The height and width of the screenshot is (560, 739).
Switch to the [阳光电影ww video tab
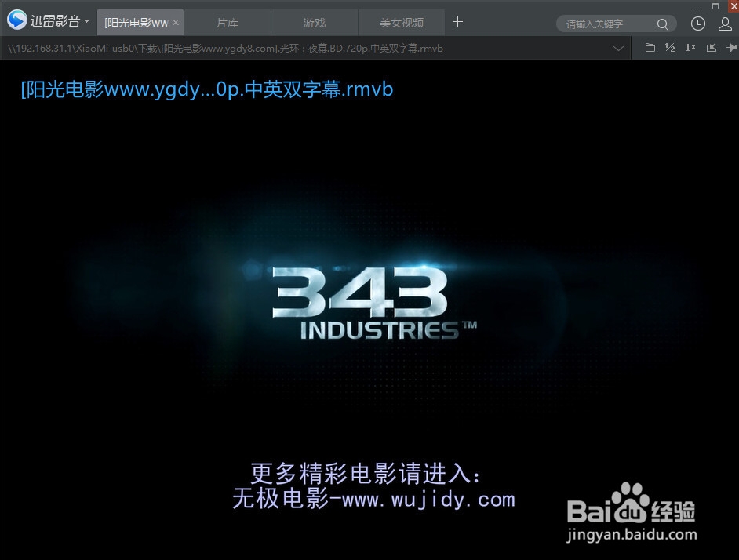(136, 23)
